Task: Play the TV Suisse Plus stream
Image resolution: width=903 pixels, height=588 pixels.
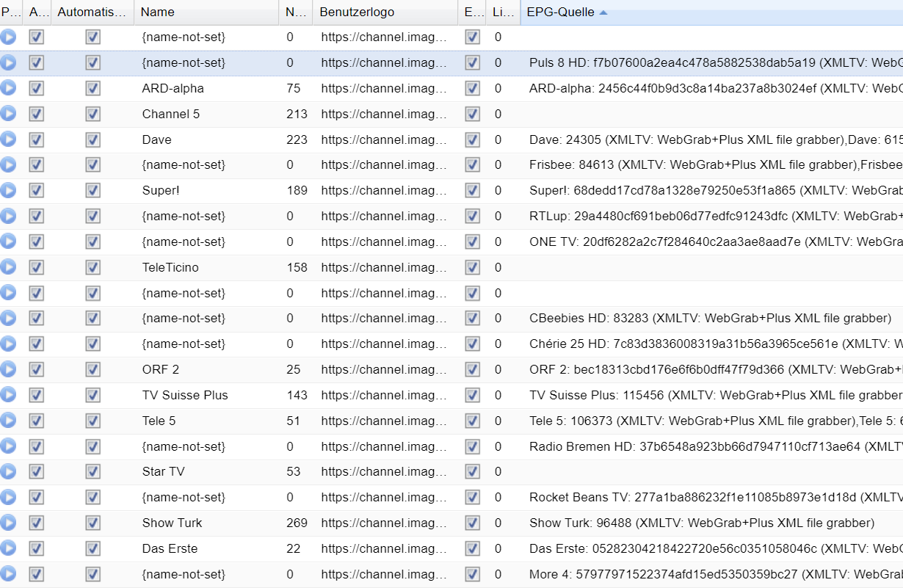Action: pos(8,395)
